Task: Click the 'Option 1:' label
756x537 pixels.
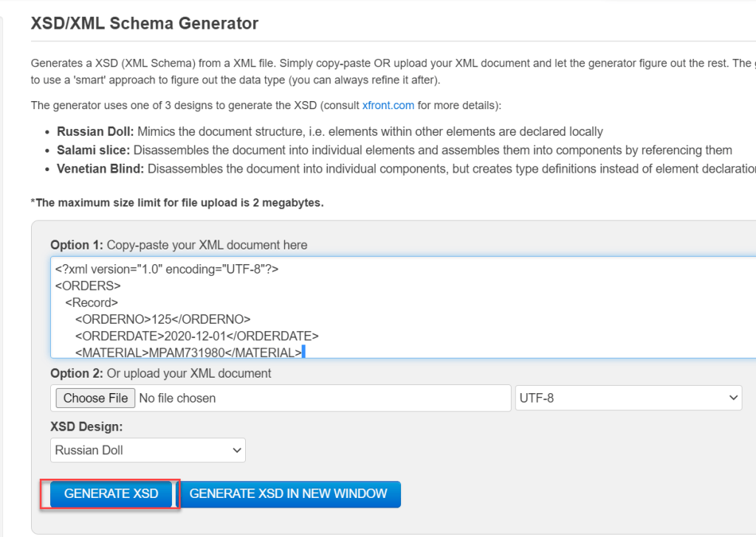Action: pos(77,245)
